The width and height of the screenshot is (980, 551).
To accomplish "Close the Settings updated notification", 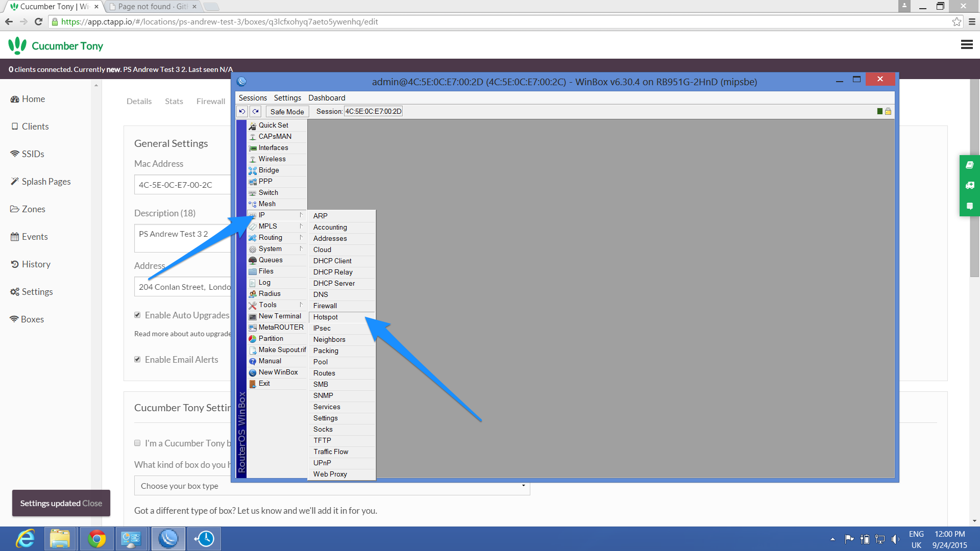I will tap(92, 503).
